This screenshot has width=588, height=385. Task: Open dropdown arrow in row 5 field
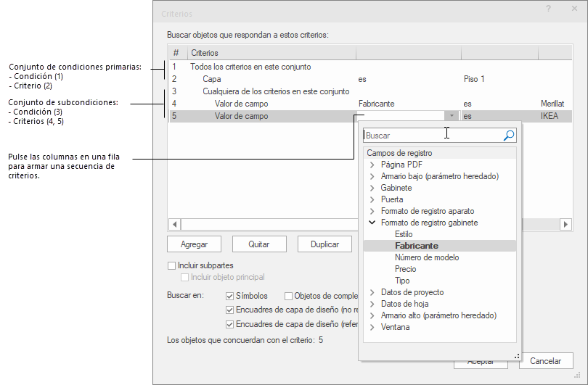[452, 116]
